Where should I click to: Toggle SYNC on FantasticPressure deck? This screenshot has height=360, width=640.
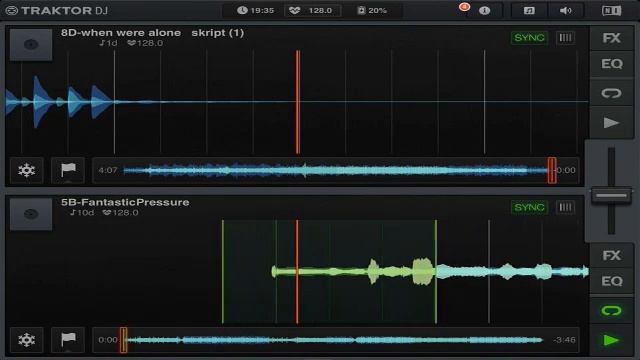coord(529,207)
